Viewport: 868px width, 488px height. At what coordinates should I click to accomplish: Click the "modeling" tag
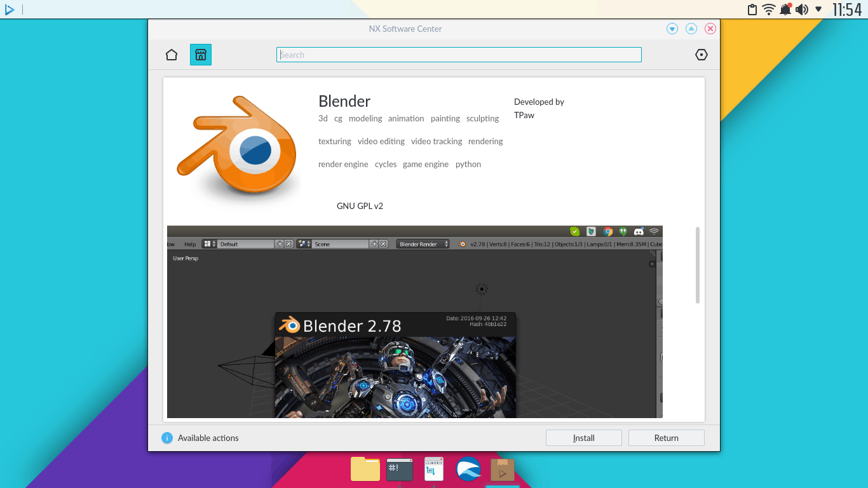coord(365,118)
